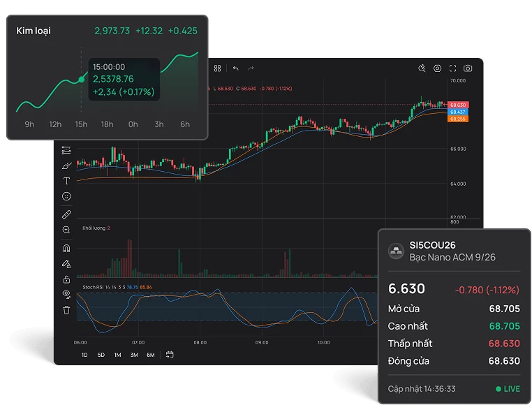This screenshot has width=532, height=419.
Task: Enter fullscreen chart mode
Action: [x=452, y=68]
